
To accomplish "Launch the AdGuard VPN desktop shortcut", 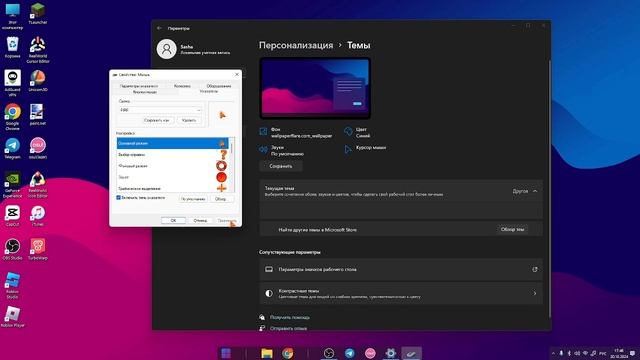I will (12, 83).
